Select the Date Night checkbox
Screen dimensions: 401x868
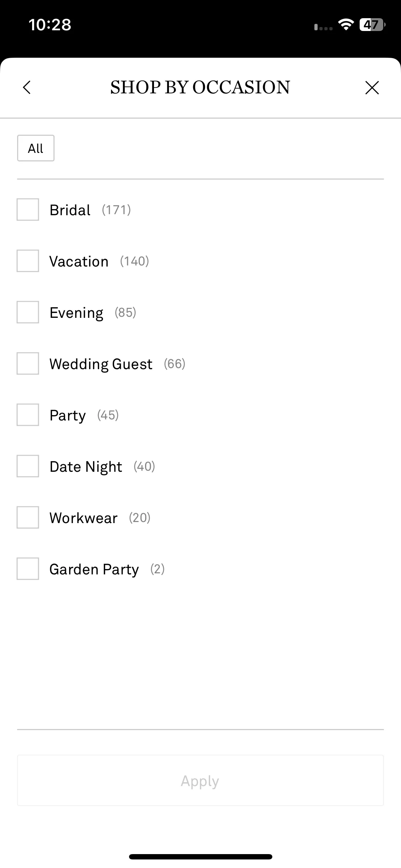click(x=28, y=466)
